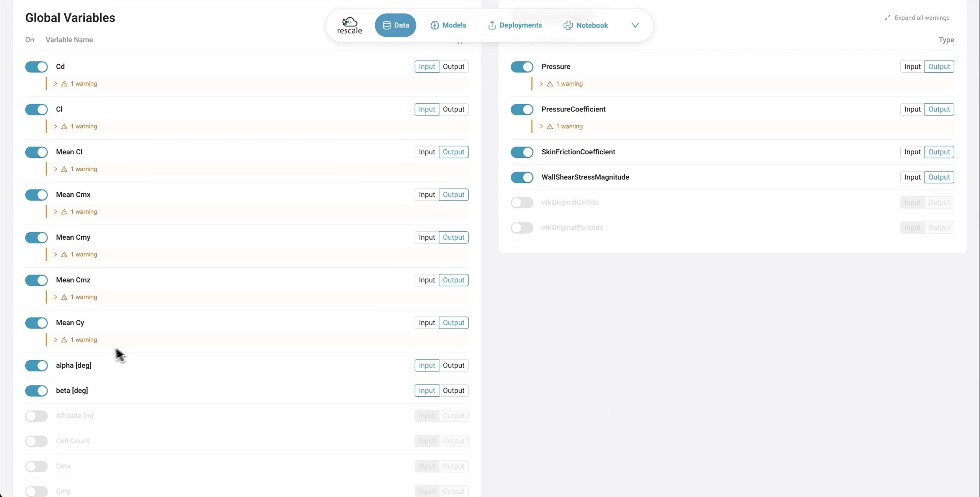Click the Data database icon
Screen dimensions: 980x497
click(x=387, y=25)
